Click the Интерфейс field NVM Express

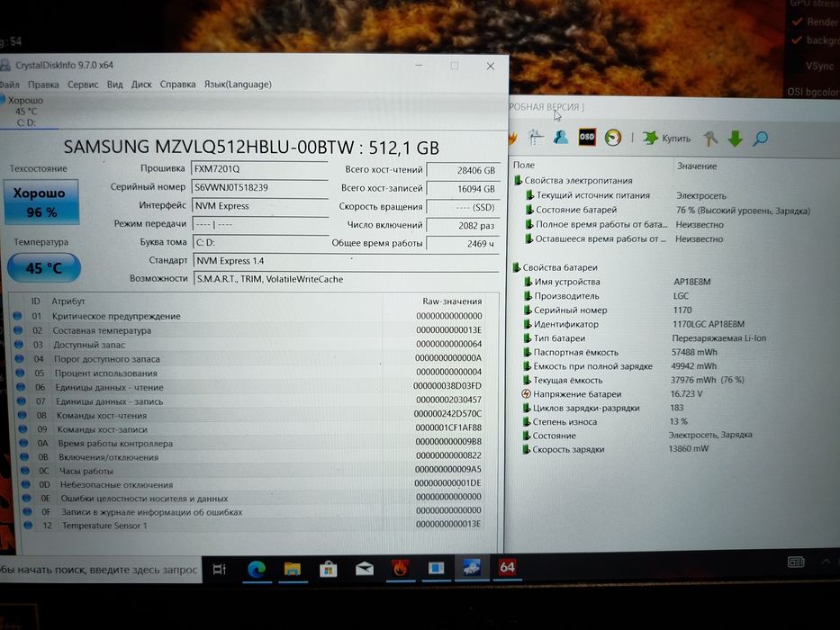click(260, 206)
